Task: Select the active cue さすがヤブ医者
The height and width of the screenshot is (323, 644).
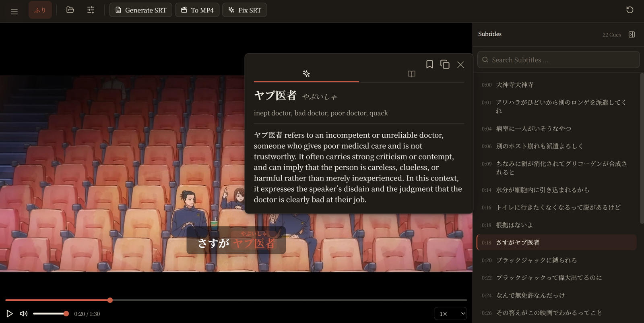Action: coord(556,242)
